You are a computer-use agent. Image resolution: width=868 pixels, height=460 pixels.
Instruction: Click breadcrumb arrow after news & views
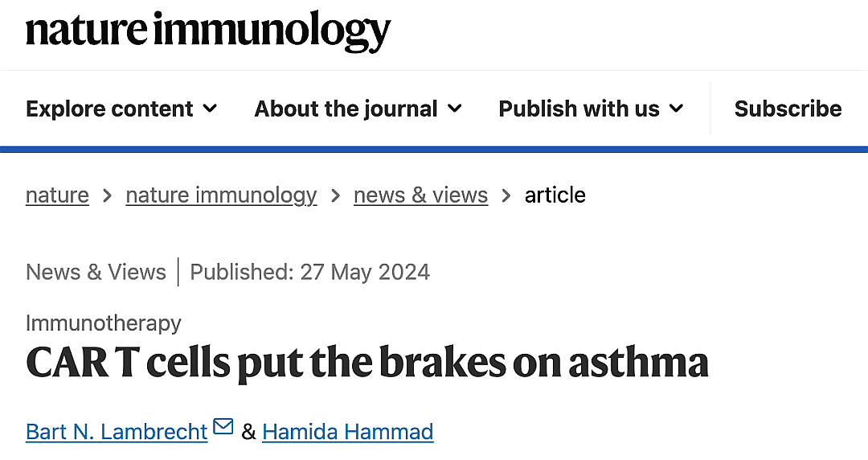[x=506, y=195]
